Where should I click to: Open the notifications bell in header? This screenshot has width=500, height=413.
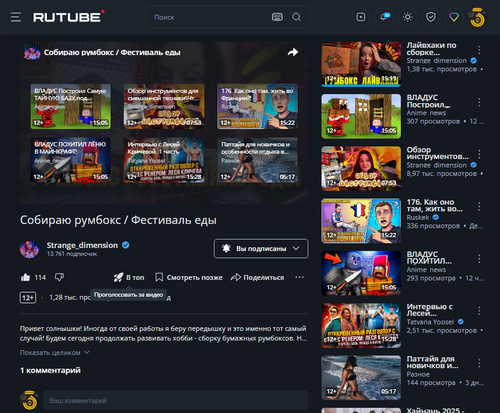point(384,17)
